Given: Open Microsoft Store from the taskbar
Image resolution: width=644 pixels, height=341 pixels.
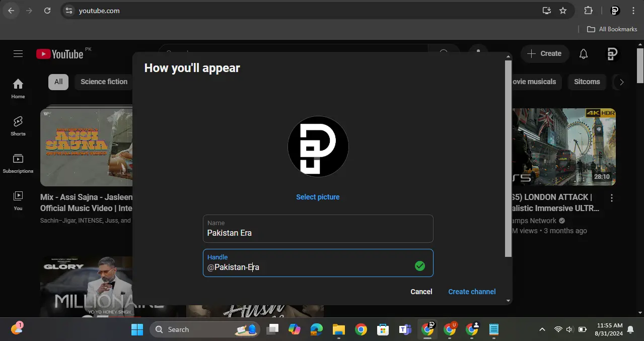Looking at the screenshot, I should tap(383, 329).
